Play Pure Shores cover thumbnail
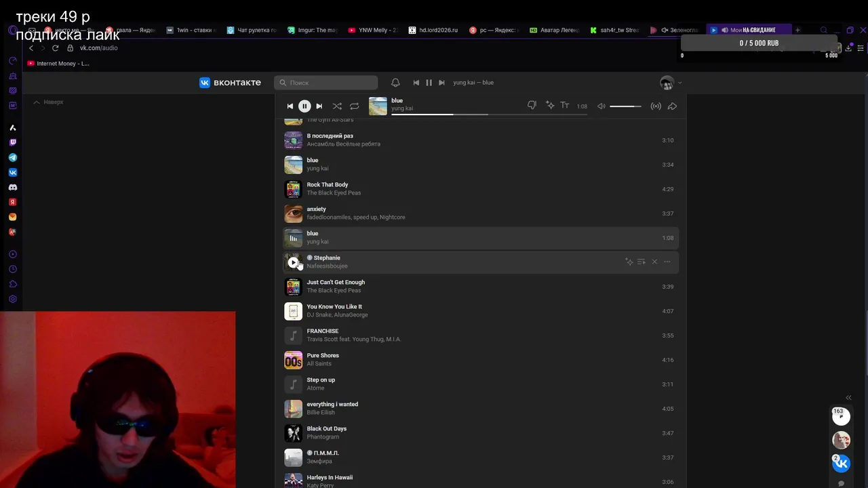The image size is (868, 488). 293,360
